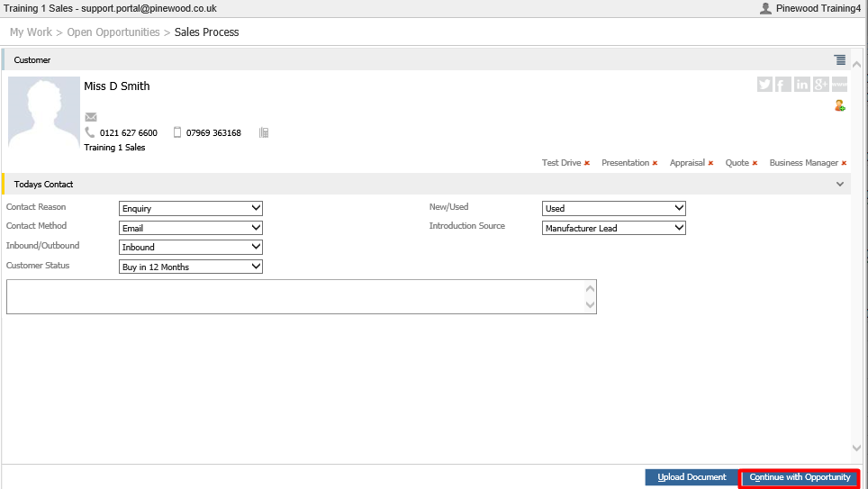Click the page scrollbar down arrow
This screenshot has height=489, width=868.
pyautogui.click(x=857, y=448)
